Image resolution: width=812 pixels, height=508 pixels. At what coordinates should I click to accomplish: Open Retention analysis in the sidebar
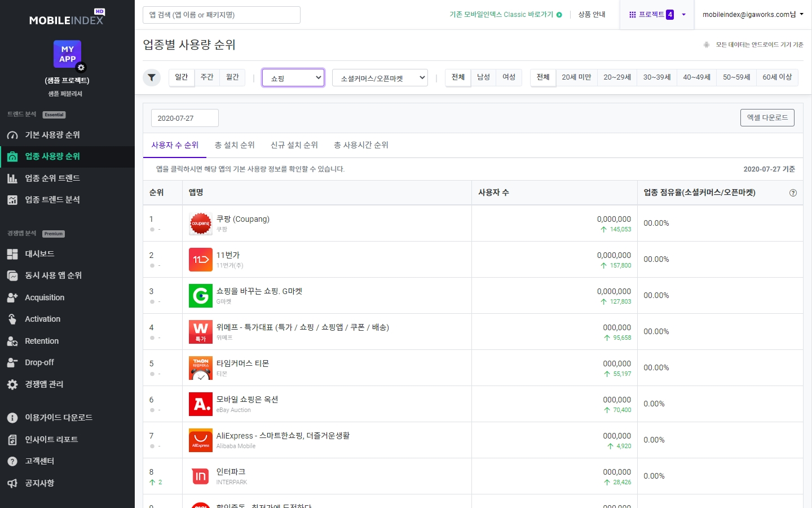67,341
